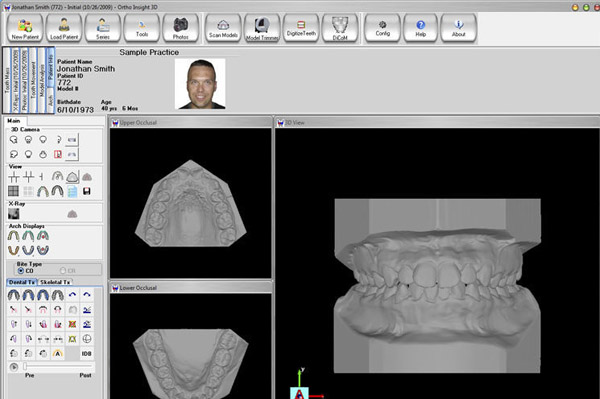Click the Load Patient toolbar button
The image size is (600, 399).
(64, 28)
